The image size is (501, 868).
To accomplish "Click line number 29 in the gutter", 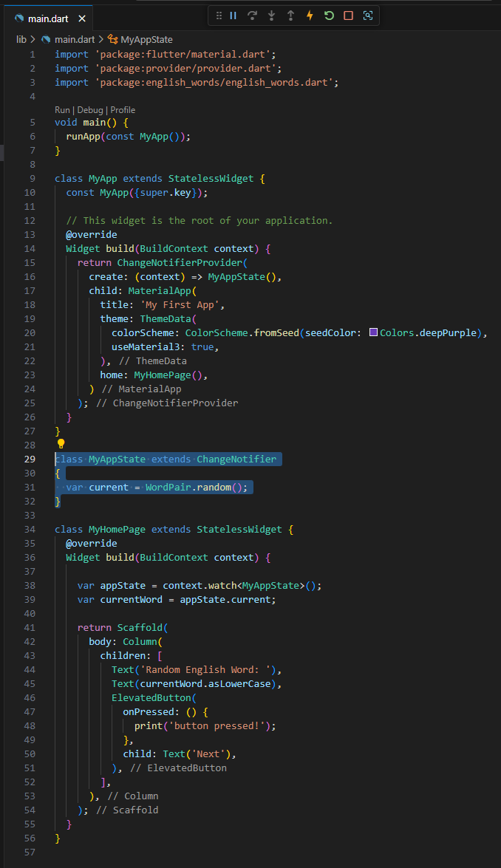I will click(x=30, y=459).
